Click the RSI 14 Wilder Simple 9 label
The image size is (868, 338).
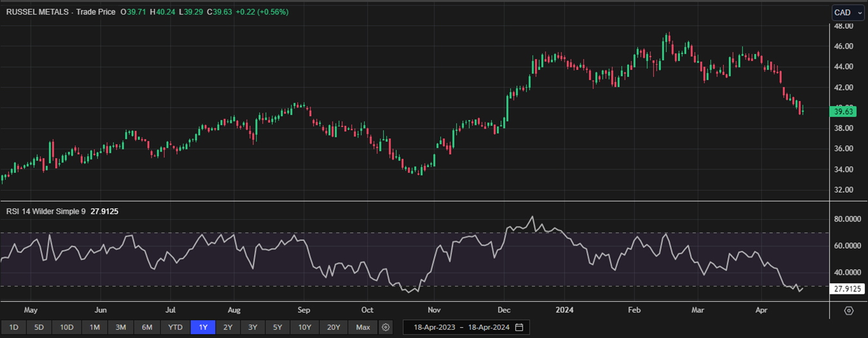44,210
